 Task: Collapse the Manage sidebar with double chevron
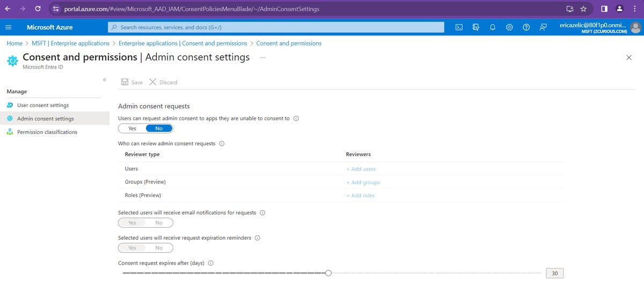[105, 80]
